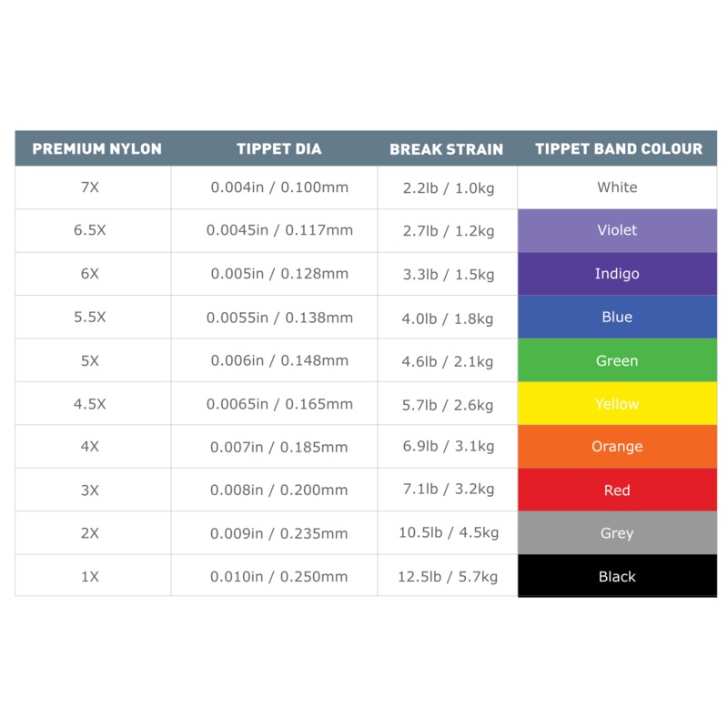Select the Indigo colour band
The height and width of the screenshot is (728, 728).
pyautogui.click(x=617, y=274)
